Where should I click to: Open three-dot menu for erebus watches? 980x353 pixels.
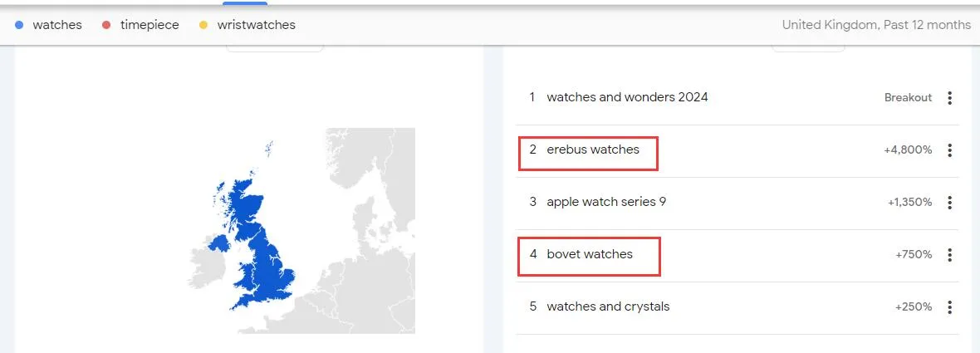tap(949, 150)
